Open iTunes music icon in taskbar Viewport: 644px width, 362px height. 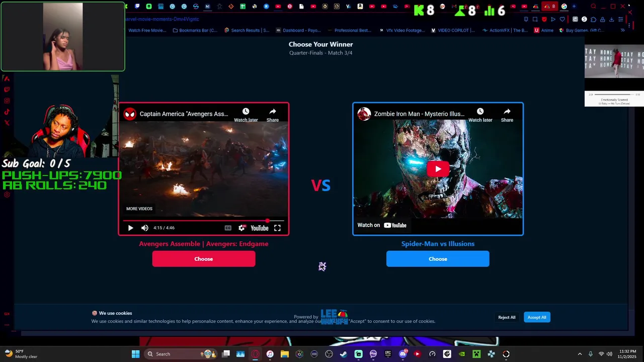click(270, 354)
